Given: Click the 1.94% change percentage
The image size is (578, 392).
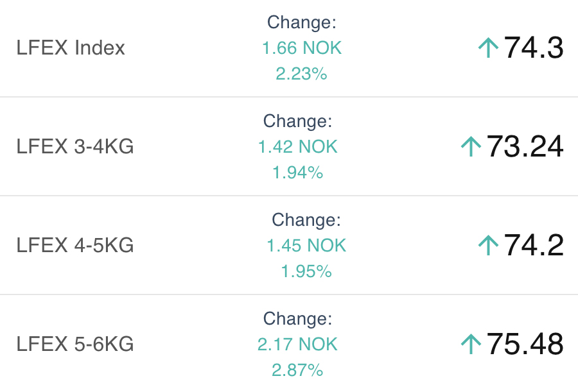Looking at the screenshot, I should tap(298, 173).
